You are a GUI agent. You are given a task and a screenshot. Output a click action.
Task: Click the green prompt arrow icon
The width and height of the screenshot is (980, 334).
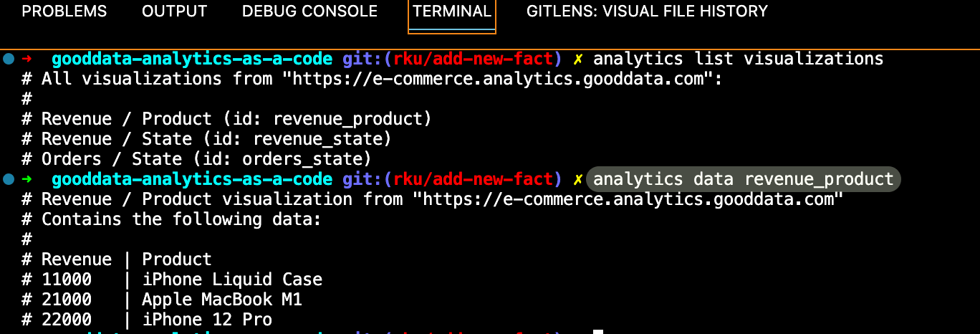(x=27, y=179)
